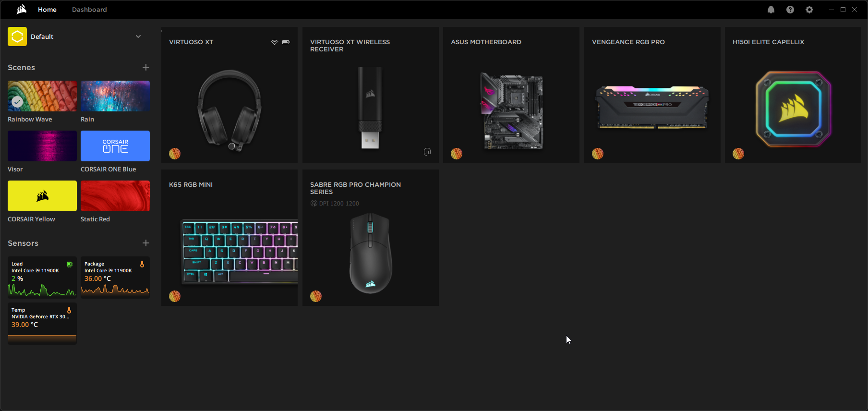Activate the Rainbow Wave scene
This screenshot has width=868, height=411.
point(42,96)
